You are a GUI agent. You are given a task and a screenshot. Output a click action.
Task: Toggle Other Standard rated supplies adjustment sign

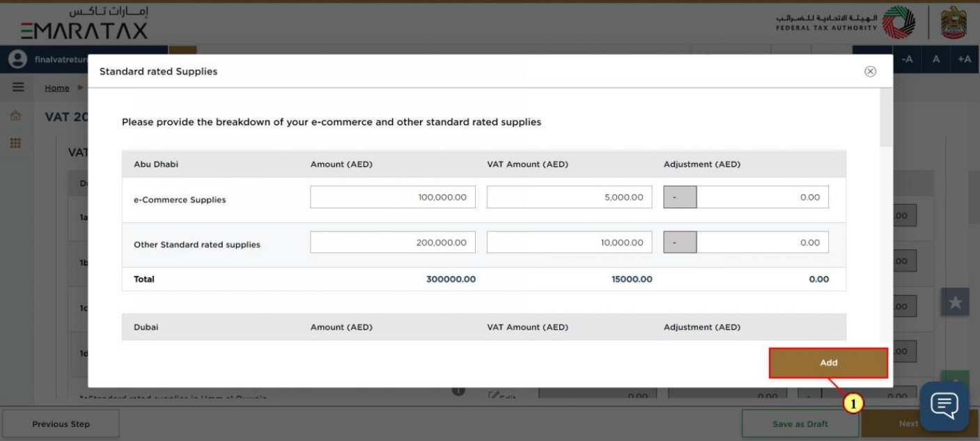(680, 242)
